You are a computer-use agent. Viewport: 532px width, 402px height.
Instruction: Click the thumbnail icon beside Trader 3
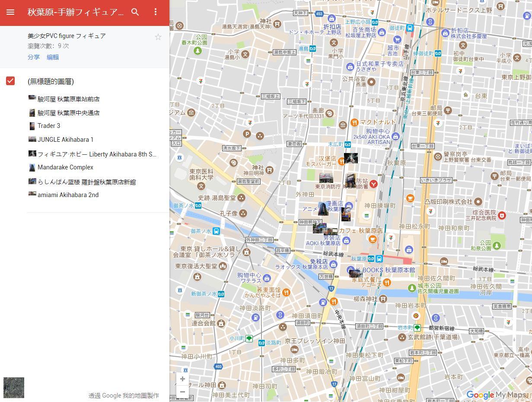32,126
